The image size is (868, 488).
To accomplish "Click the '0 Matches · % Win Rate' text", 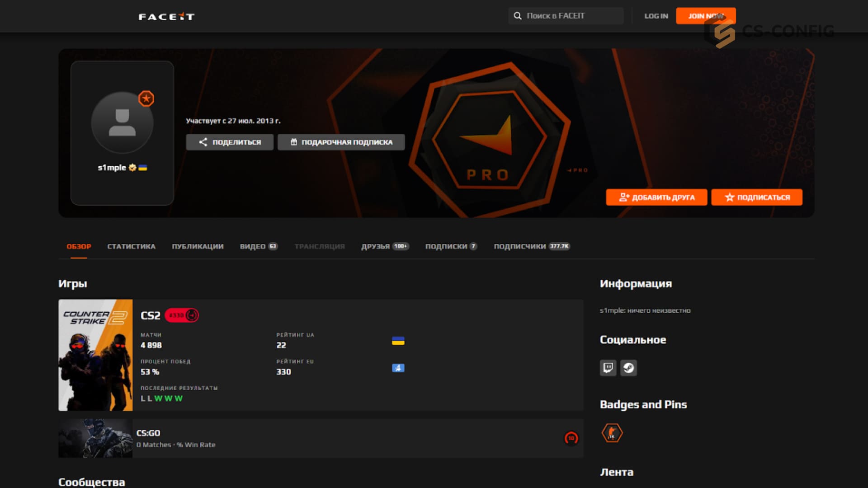I will [x=176, y=445].
